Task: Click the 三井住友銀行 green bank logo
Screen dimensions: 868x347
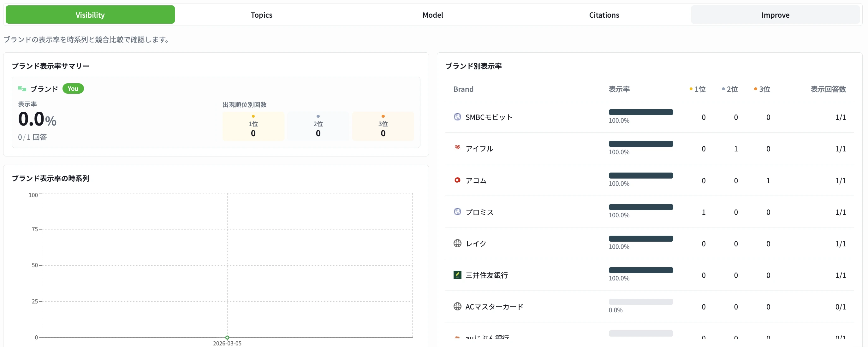Action: [x=457, y=275]
